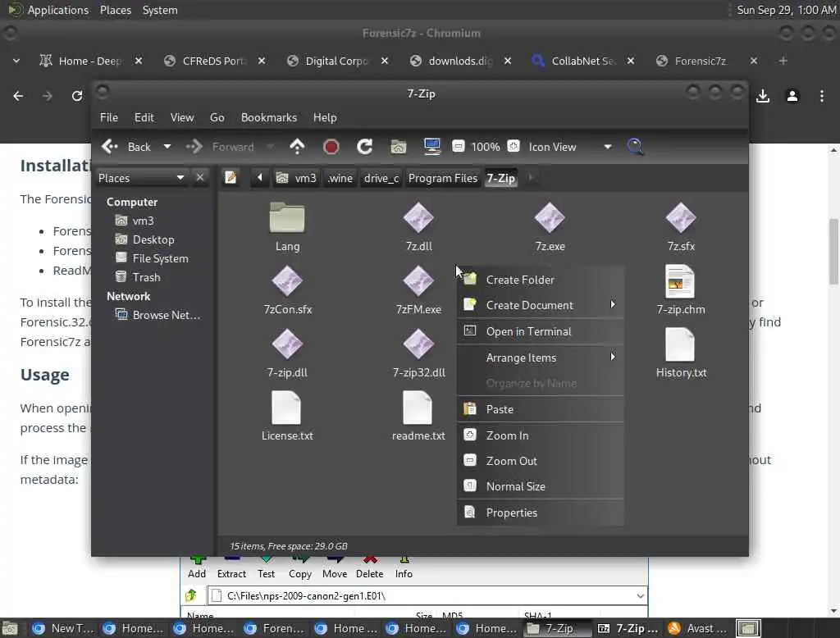840x638 pixels.
Task: Open File System in sidebar
Action: [160, 258]
